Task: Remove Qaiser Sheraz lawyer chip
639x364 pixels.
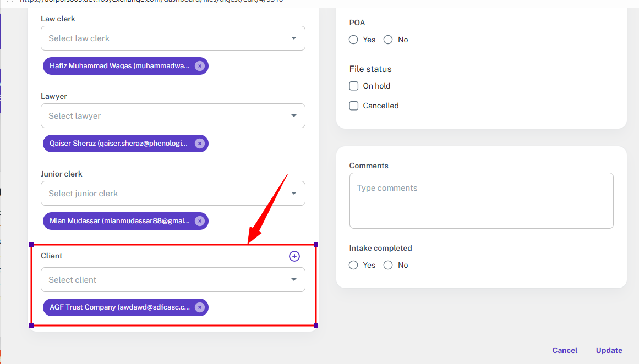Action: coord(199,144)
